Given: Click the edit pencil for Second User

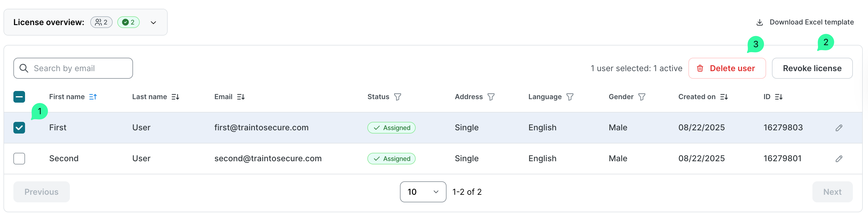Looking at the screenshot, I should [x=839, y=159].
